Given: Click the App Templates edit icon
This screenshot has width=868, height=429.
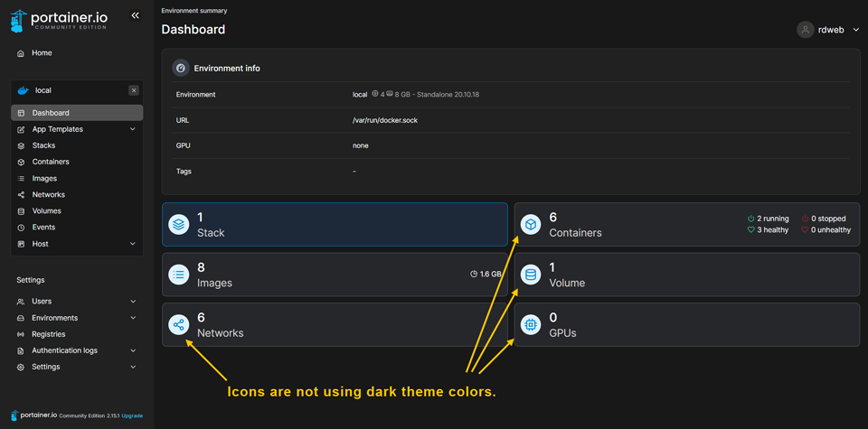Looking at the screenshot, I should pos(21,129).
